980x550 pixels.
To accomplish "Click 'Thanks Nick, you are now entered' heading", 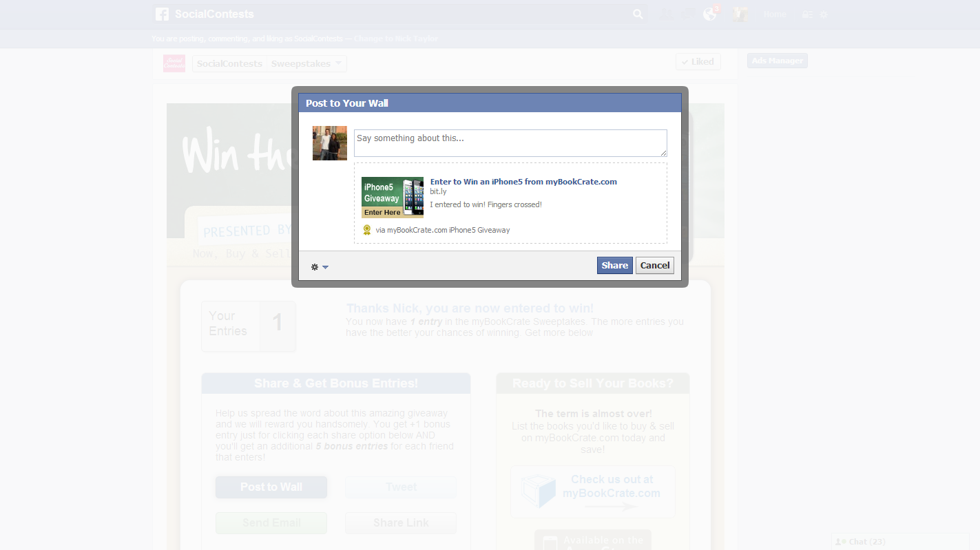I will click(470, 308).
